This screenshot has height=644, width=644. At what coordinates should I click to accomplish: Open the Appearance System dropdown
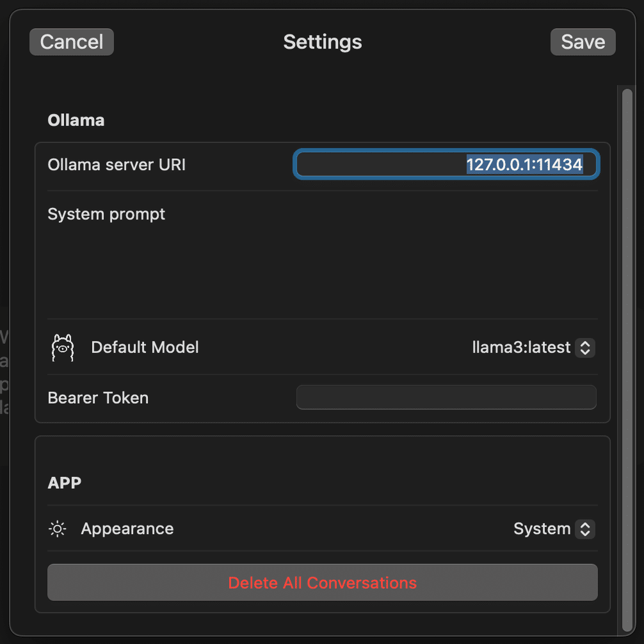554,529
